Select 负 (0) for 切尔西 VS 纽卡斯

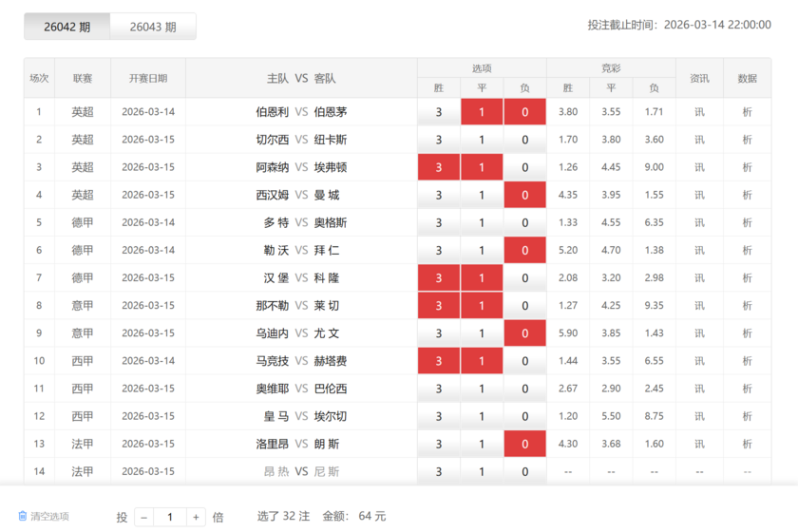(524, 140)
